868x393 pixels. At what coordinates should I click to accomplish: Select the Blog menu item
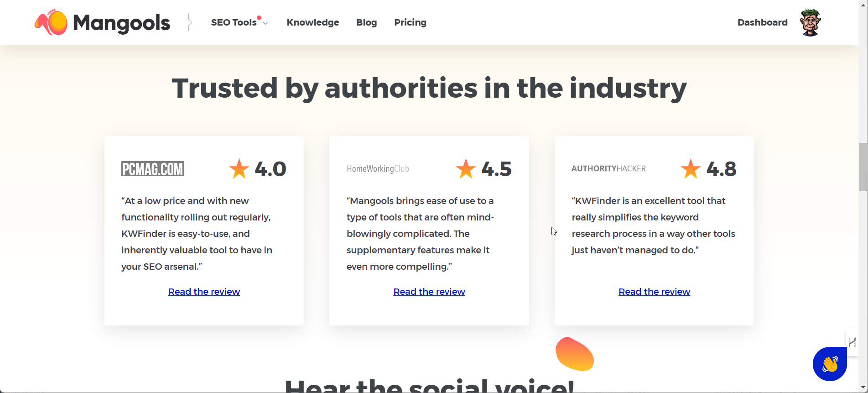click(x=366, y=22)
